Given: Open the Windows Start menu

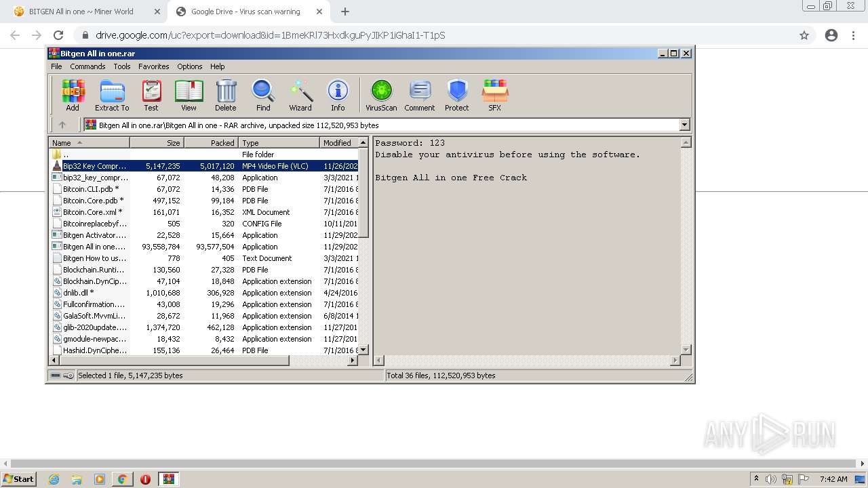Looking at the screenshot, I should coord(19,479).
